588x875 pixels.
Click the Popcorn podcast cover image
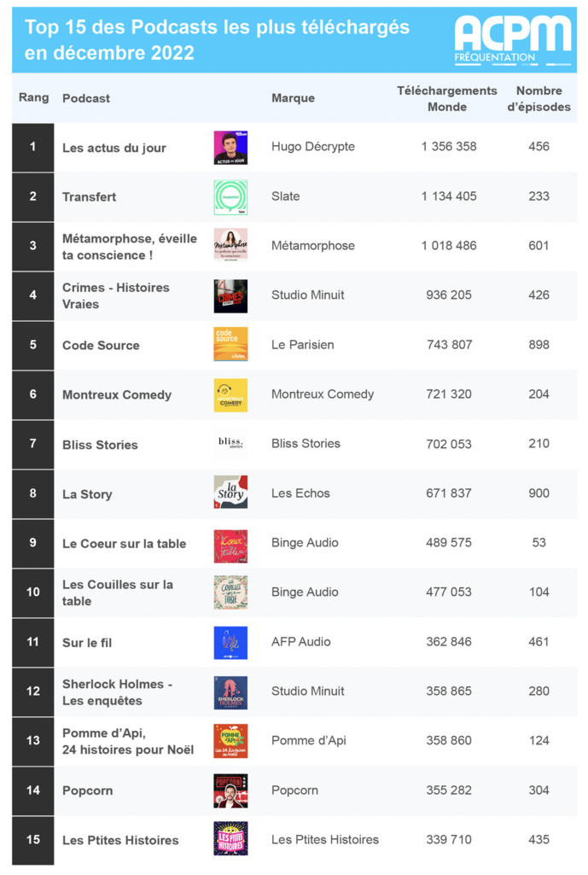point(230,790)
